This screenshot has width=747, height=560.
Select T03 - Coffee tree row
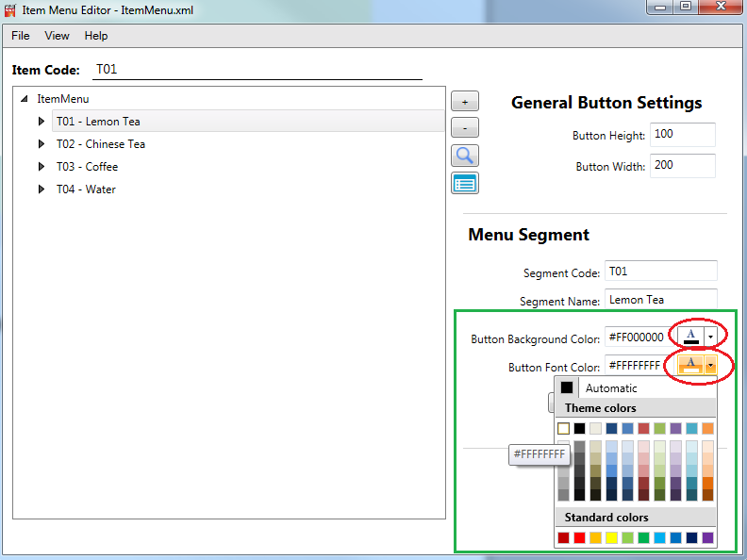[87, 167]
